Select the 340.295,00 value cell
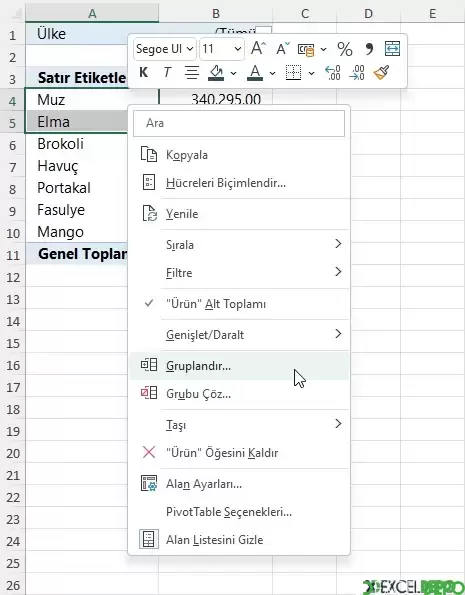Viewport: 465px width, 595px height. [x=216, y=98]
